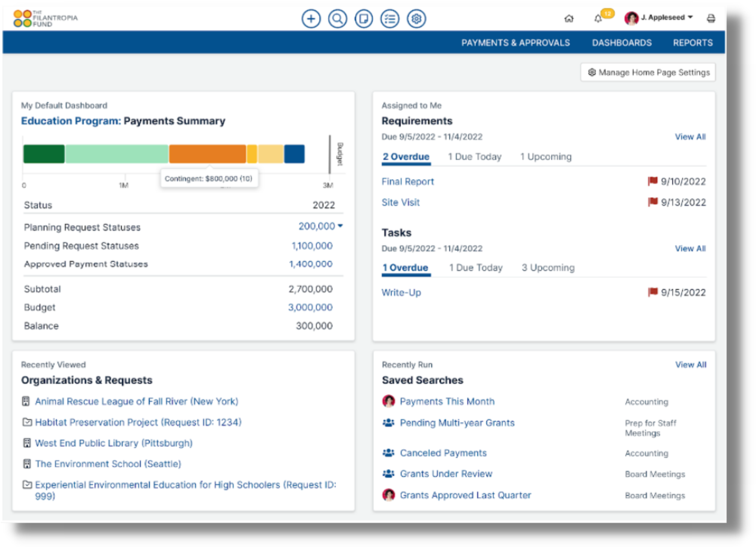Open the Dashboards menu
The width and height of the screenshot is (756, 547).
click(x=621, y=43)
